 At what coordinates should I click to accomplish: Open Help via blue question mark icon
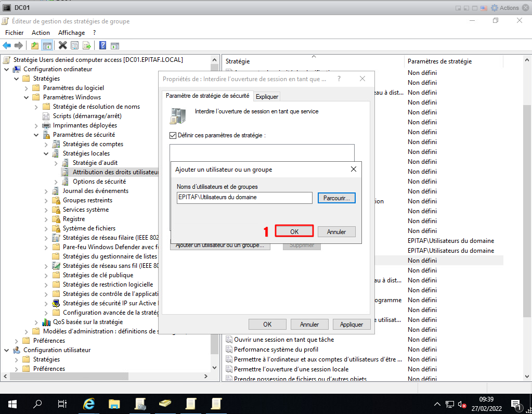pyautogui.click(x=103, y=45)
